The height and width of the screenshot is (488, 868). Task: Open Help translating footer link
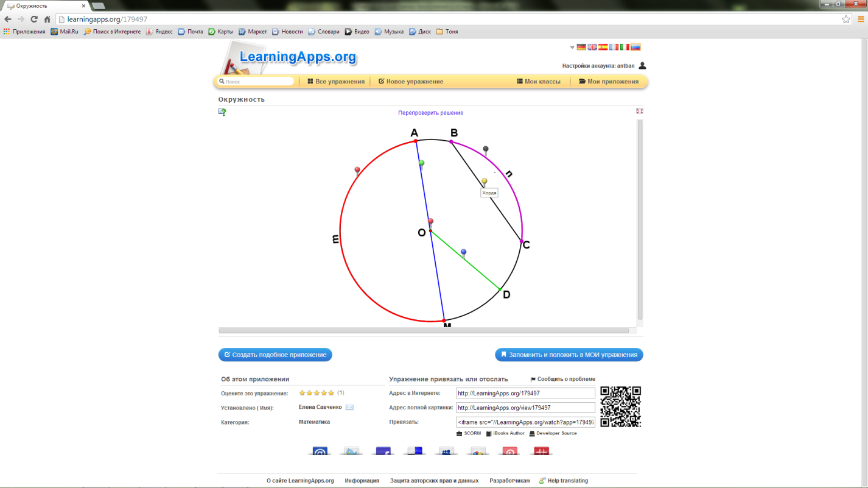click(x=564, y=481)
